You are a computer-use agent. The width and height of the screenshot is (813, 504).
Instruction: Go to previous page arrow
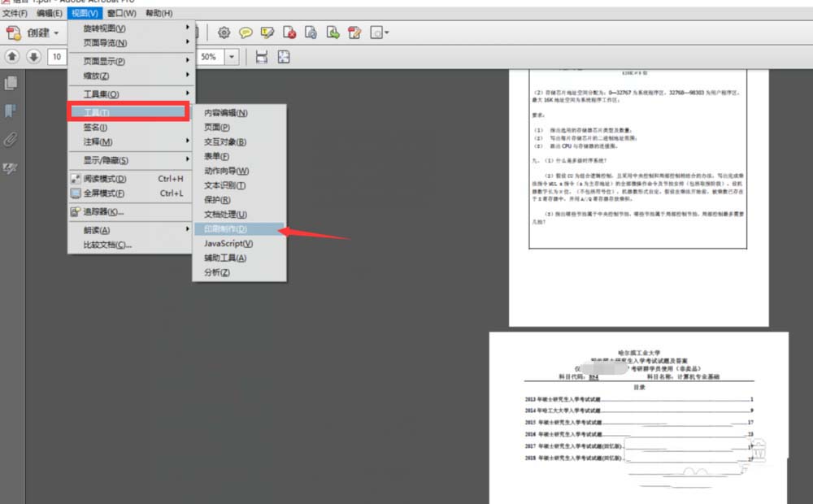coord(12,57)
